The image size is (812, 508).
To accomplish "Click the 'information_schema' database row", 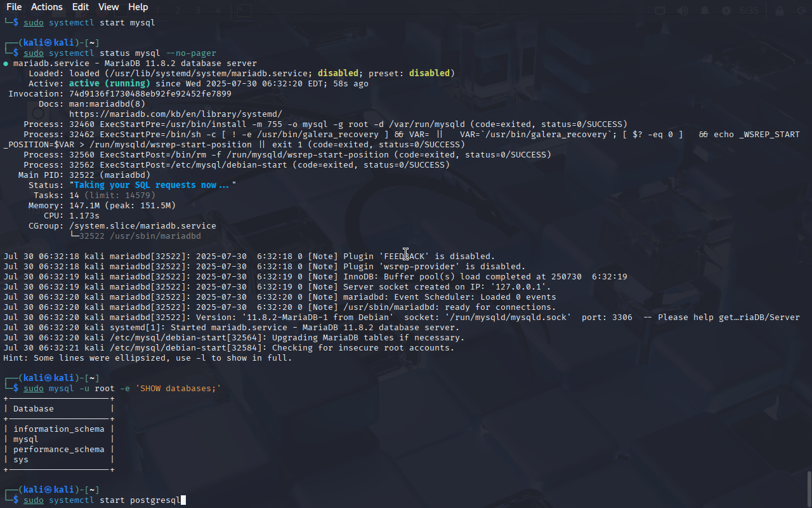I will pyautogui.click(x=59, y=429).
